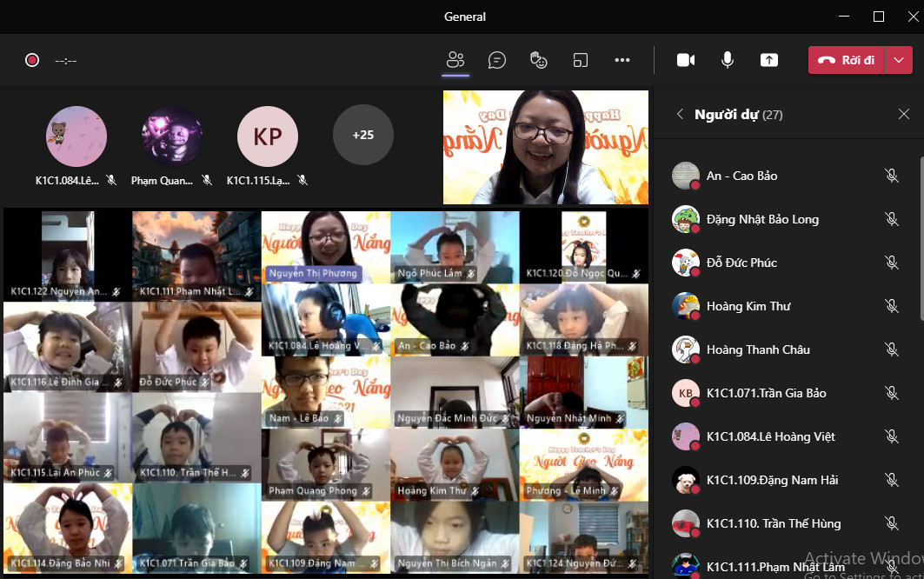Open share content tray
This screenshot has height=579, width=924.
pos(768,60)
